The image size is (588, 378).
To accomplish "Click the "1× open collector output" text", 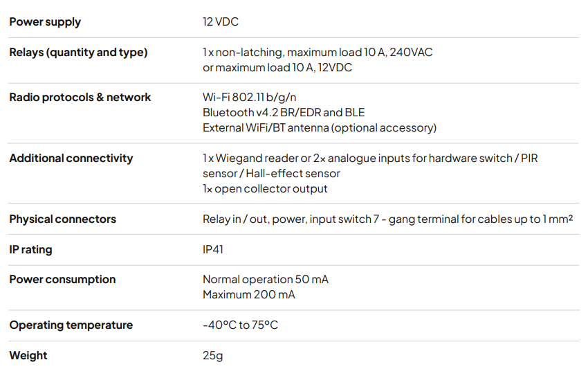I will click(265, 189).
